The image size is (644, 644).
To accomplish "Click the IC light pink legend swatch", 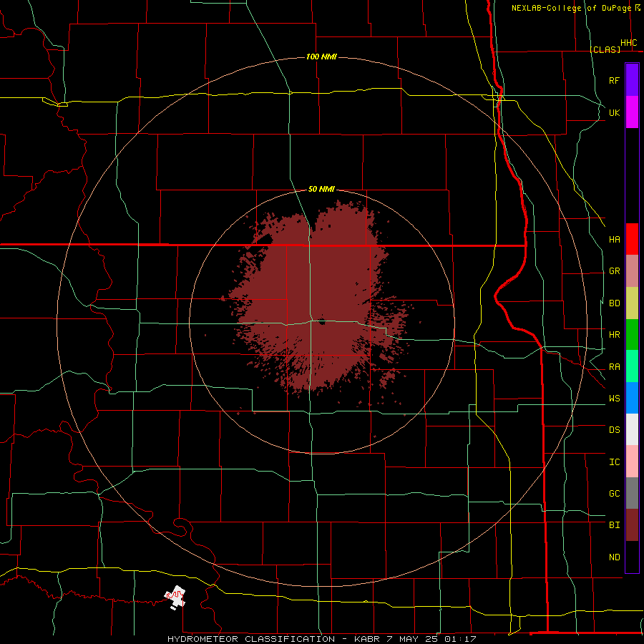I will click(x=632, y=462).
